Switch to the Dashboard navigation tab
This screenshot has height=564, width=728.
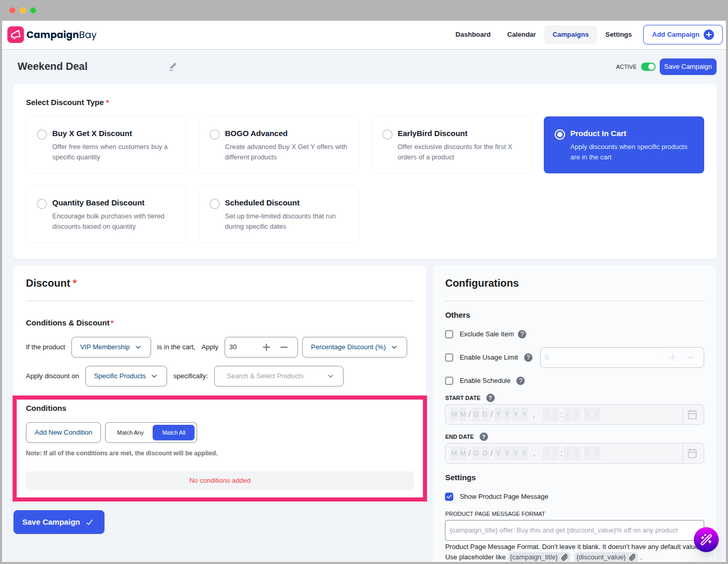pos(472,34)
